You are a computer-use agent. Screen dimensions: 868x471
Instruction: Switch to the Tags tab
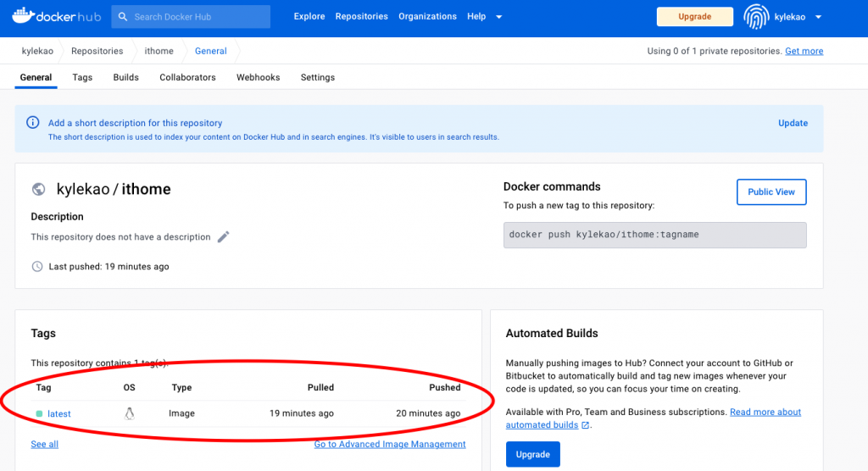tap(82, 77)
